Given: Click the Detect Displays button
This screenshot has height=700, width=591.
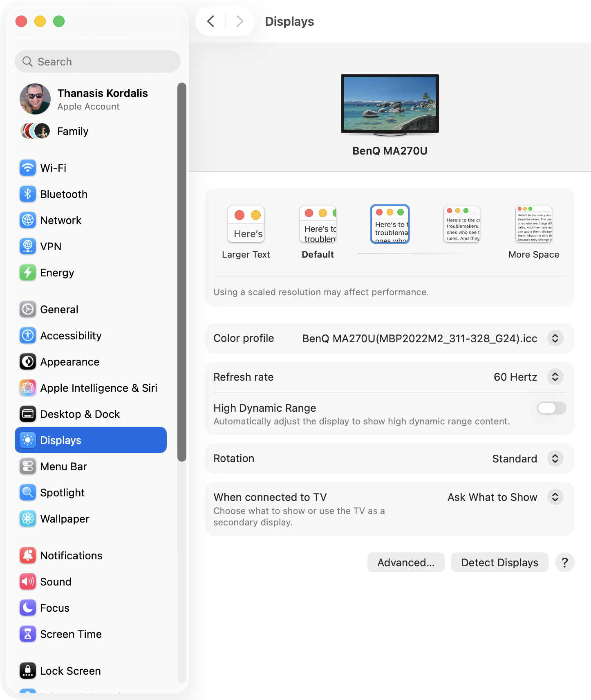Looking at the screenshot, I should pyautogui.click(x=499, y=563).
